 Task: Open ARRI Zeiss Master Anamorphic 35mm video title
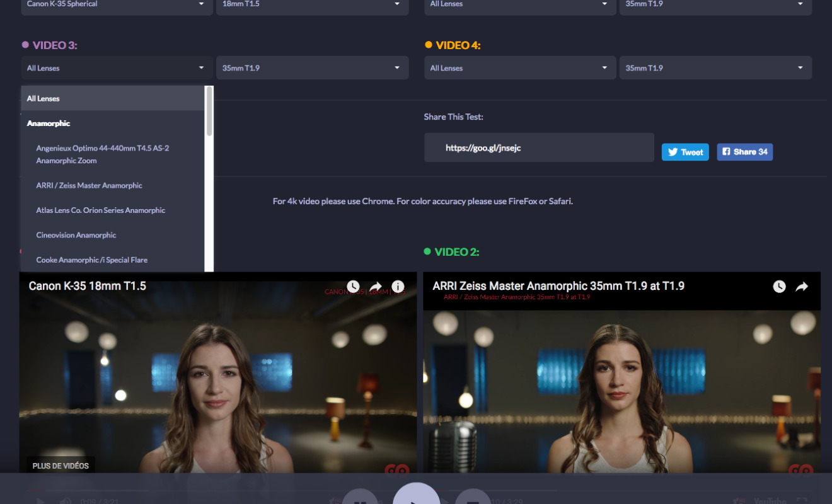point(558,286)
